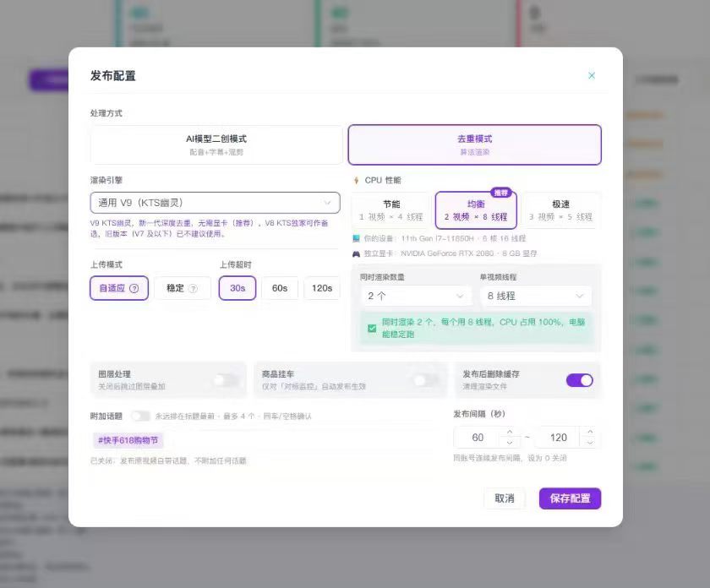The width and height of the screenshot is (710, 588).
Task: Set upload timeout to 60s
Action: [280, 288]
